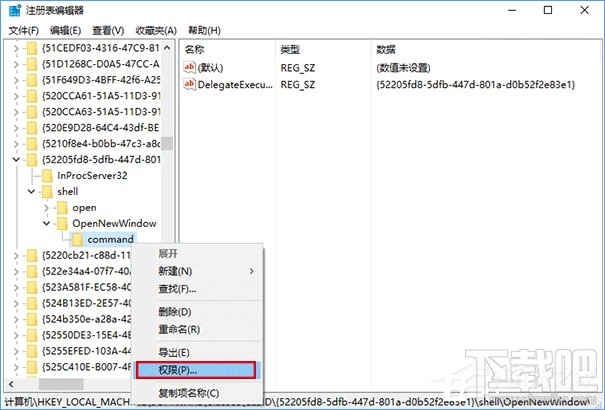Choose 展开 in the context menu
Screen dimensions: 605x410
198,254
